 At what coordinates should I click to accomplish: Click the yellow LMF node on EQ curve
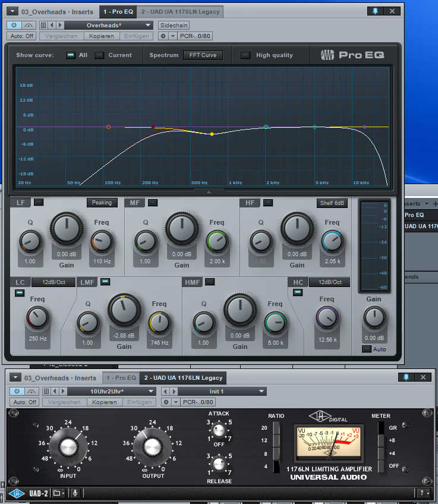tap(212, 134)
